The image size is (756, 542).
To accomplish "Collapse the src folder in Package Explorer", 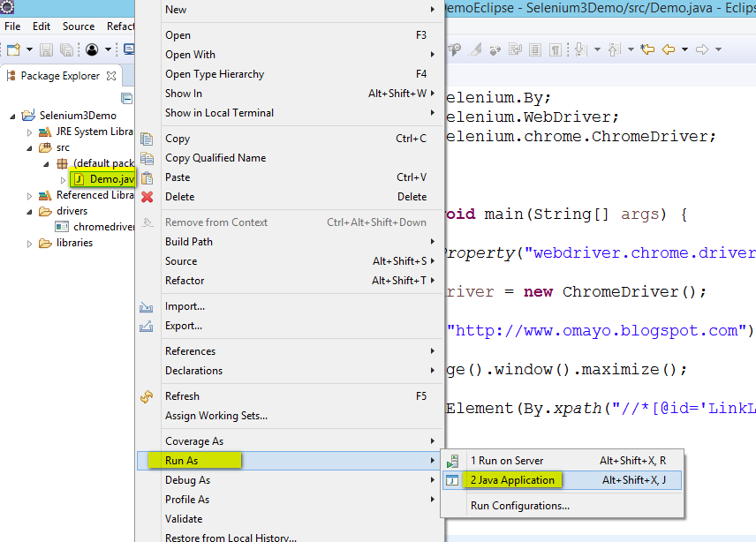I will point(30,147).
